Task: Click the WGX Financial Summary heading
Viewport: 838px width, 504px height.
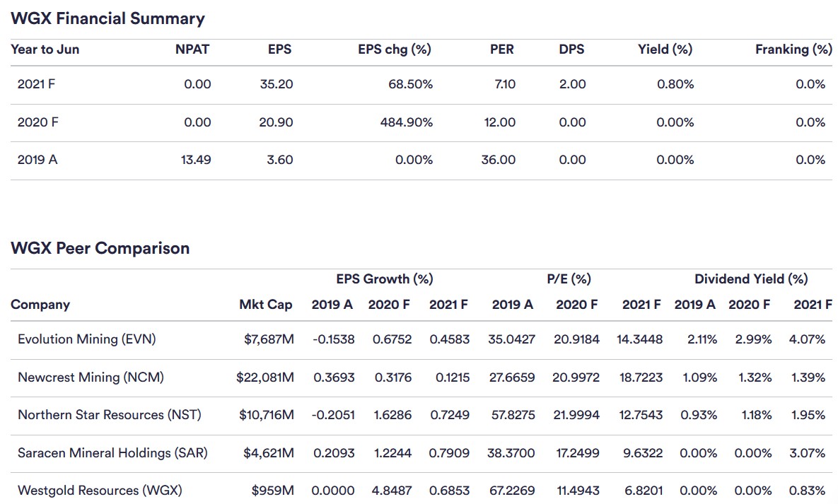Action: pos(107,18)
